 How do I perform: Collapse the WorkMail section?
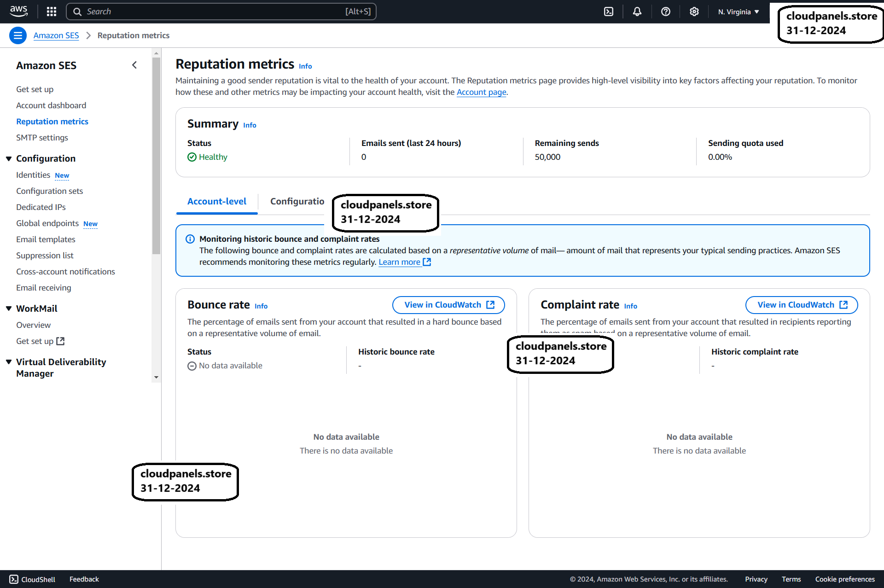point(9,309)
